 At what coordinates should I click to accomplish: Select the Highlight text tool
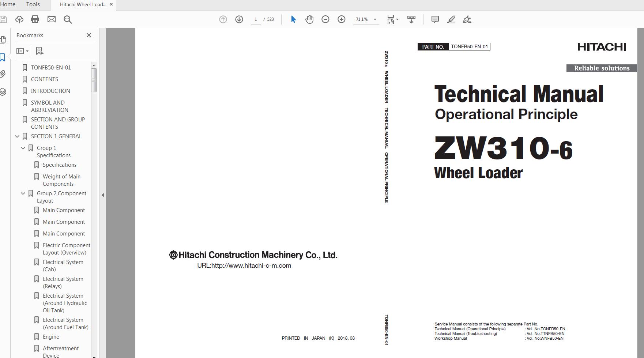451,19
